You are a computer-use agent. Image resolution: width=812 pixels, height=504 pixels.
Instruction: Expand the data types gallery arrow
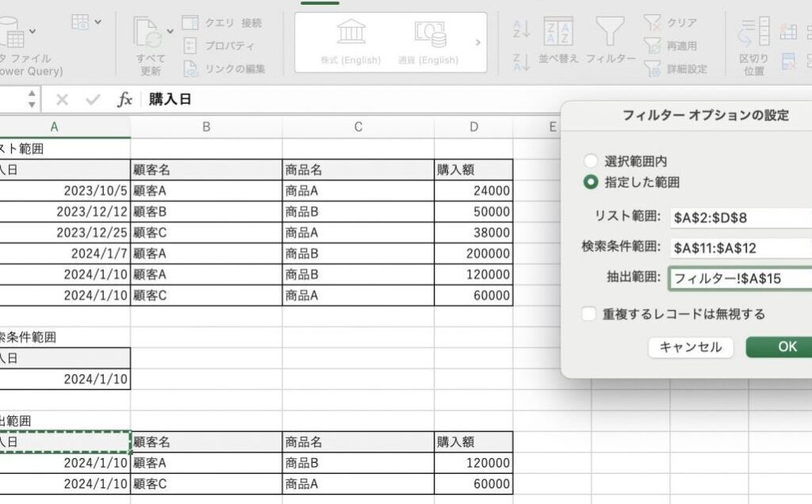(x=477, y=42)
